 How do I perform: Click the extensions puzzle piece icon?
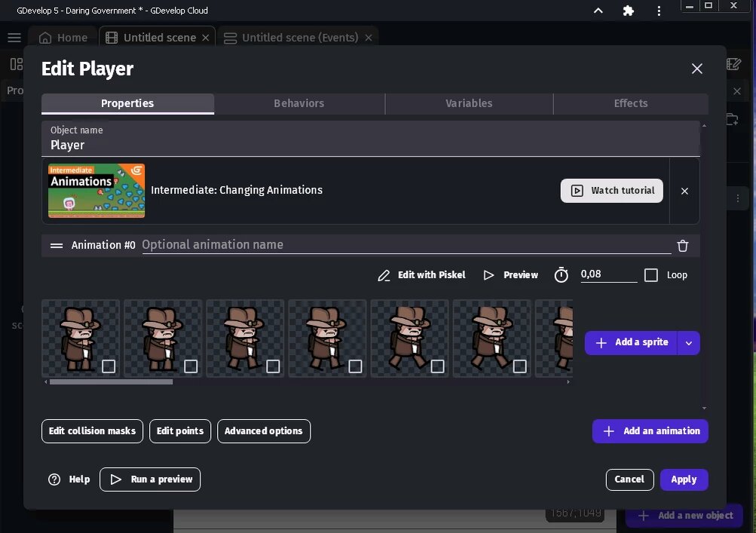[628, 11]
